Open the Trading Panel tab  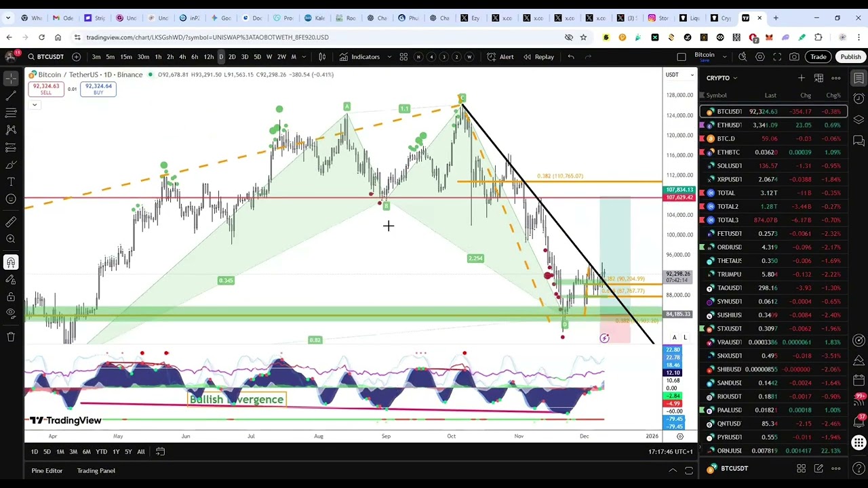[x=96, y=470]
